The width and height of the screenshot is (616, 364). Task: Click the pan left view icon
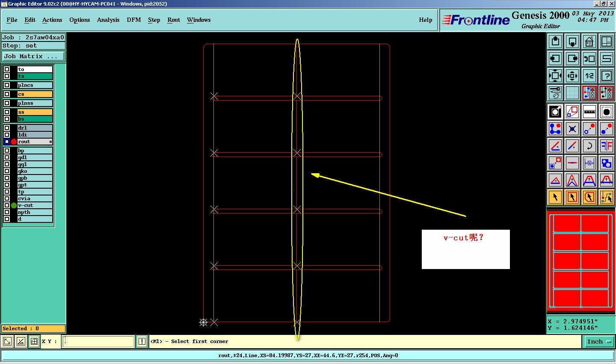click(555, 59)
